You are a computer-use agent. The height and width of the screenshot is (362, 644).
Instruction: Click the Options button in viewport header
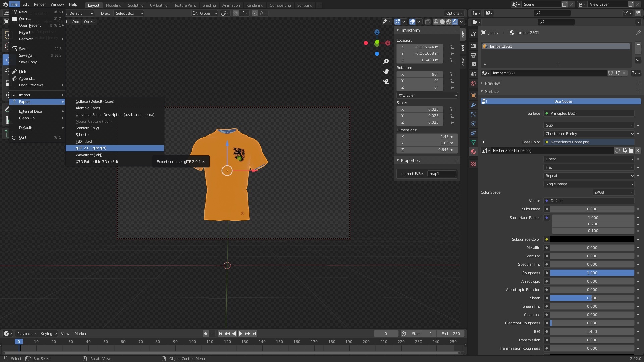point(455,13)
